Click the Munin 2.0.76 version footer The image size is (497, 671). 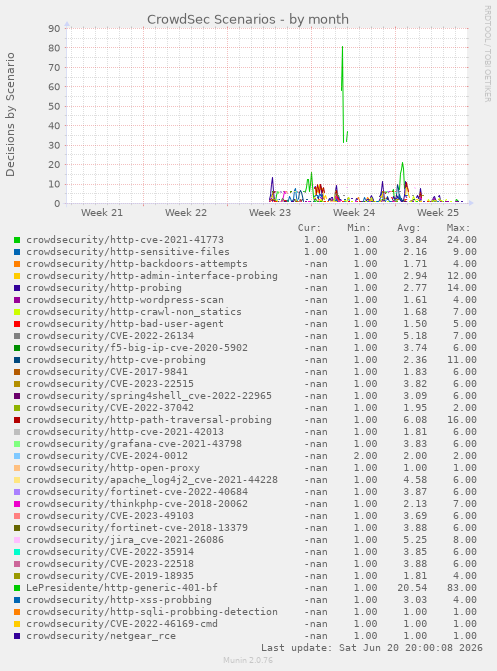(248, 660)
